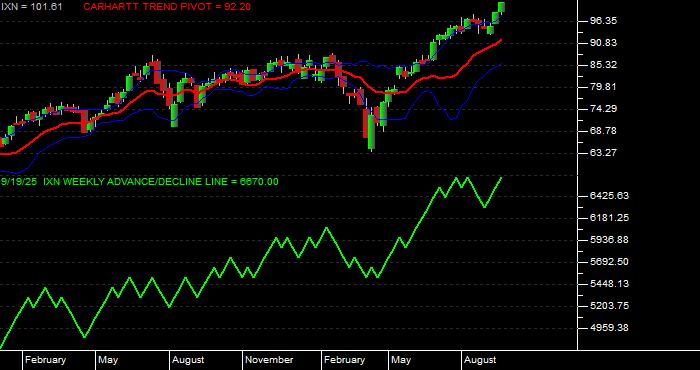Click the 74.29 price axis value
This screenshot has height=370, width=700.
click(603, 108)
